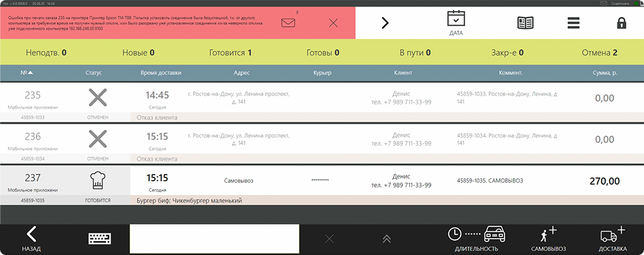
Task: Focus the search input field at bottom
Action: (x=215, y=239)
